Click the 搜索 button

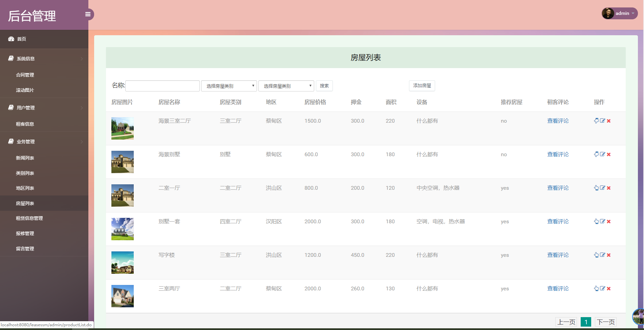click(x=324, y=86)
